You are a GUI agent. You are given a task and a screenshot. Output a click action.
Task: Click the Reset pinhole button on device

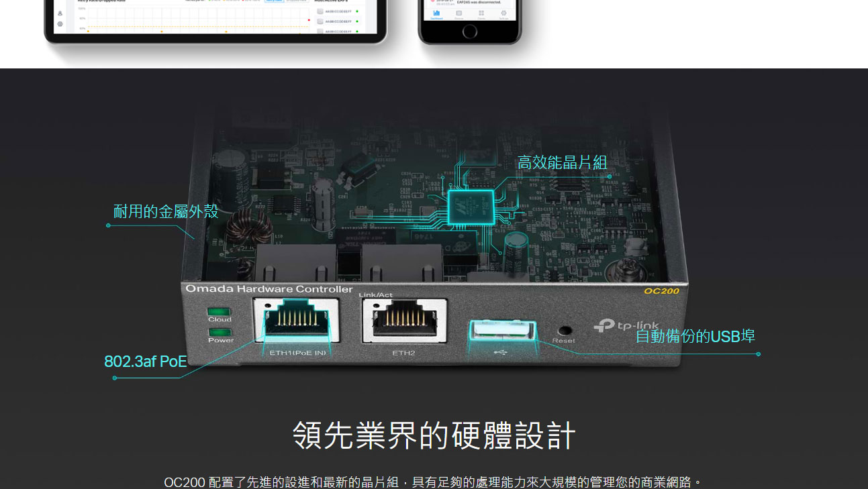point(564,330)
